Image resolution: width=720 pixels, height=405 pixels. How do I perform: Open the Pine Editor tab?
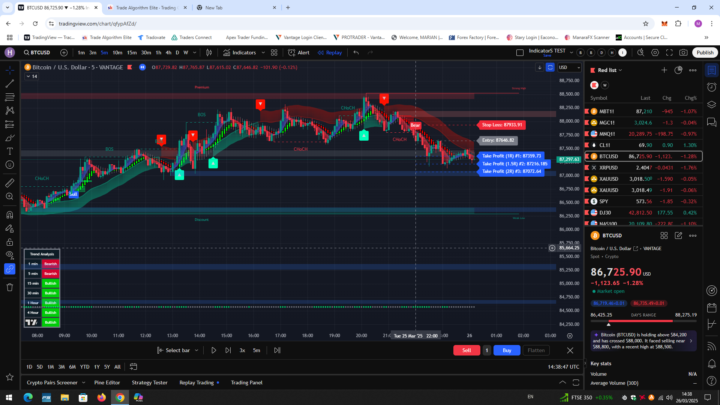coord(107,382)
